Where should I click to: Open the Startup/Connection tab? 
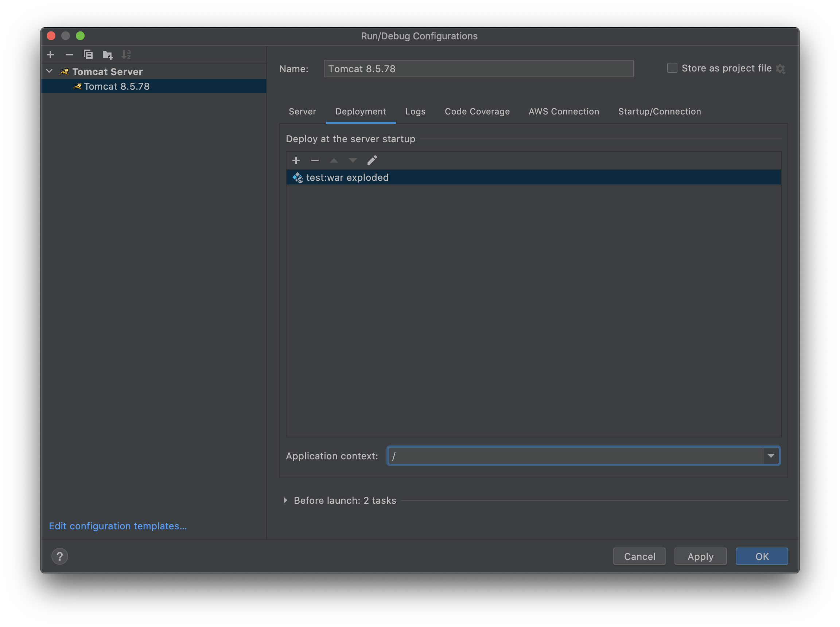point(659,112)
